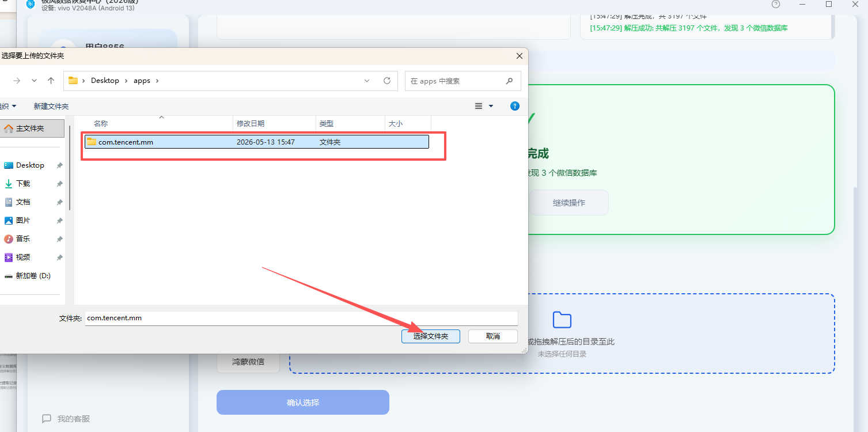The height and width of the screenshot is (432, 868).
Task: Unpin 图片 using its pin icon
Action: click(x=59, y=221)
